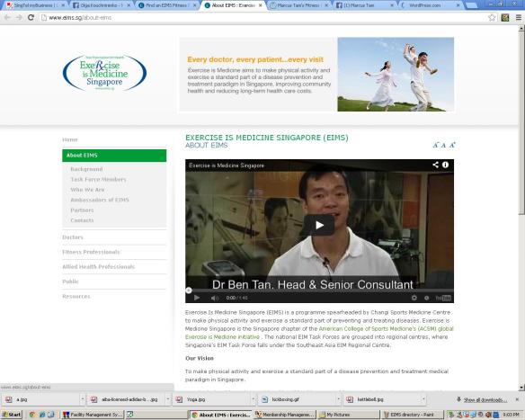Bookmark this page with the star icon
This screenshot has height=420, width=525.
point(492,17)
